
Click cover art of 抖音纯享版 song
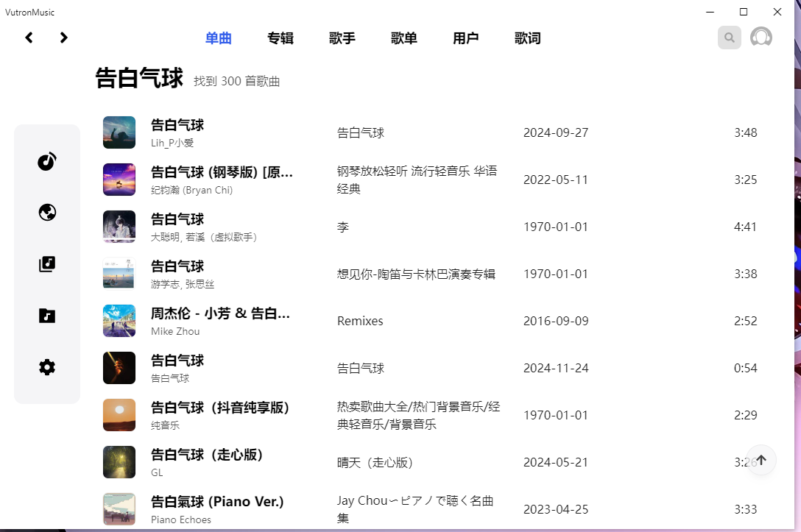119,415
